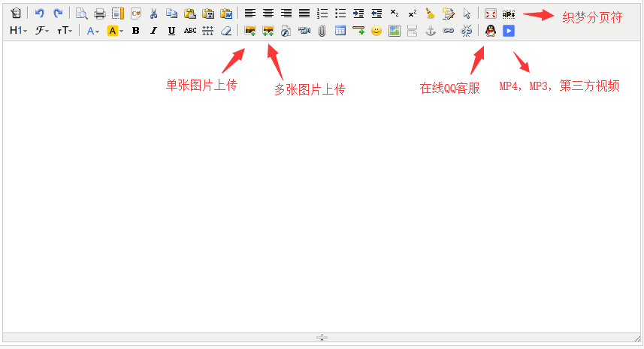Copy selection with the copy icon
The height and width of the screenshot is (349, 644).
pos(171,14)
